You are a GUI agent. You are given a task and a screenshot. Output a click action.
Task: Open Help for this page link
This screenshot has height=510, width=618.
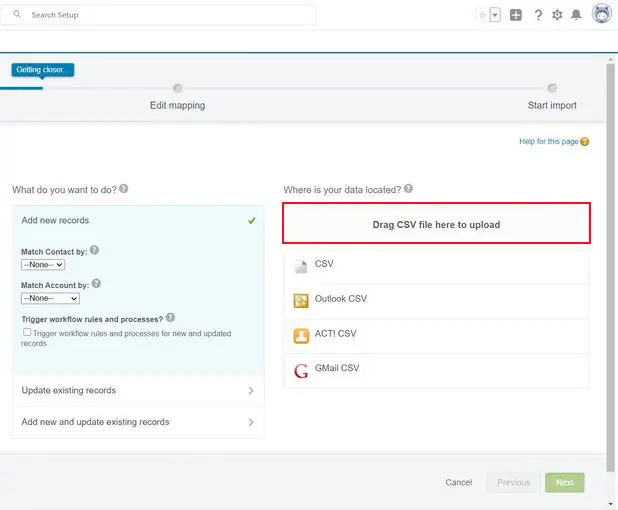point(548,142)
